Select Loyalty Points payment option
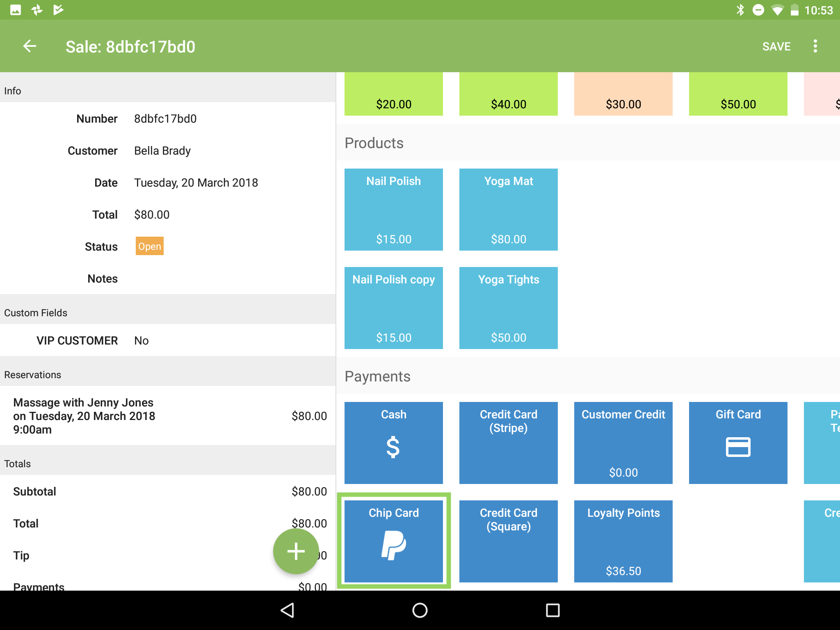This screenshot has height=630, width=840. pos(623,541)
